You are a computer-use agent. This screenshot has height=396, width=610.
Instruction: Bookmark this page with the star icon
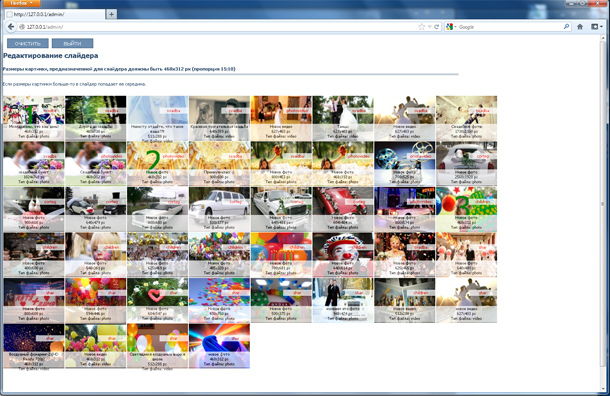(x=422, y=27)
